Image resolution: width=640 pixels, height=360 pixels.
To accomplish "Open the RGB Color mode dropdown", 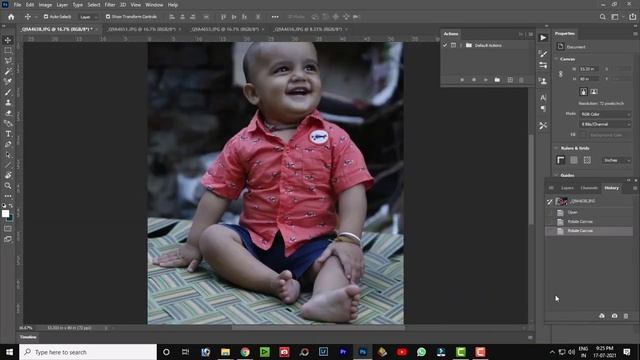I will tap(605, 114).
